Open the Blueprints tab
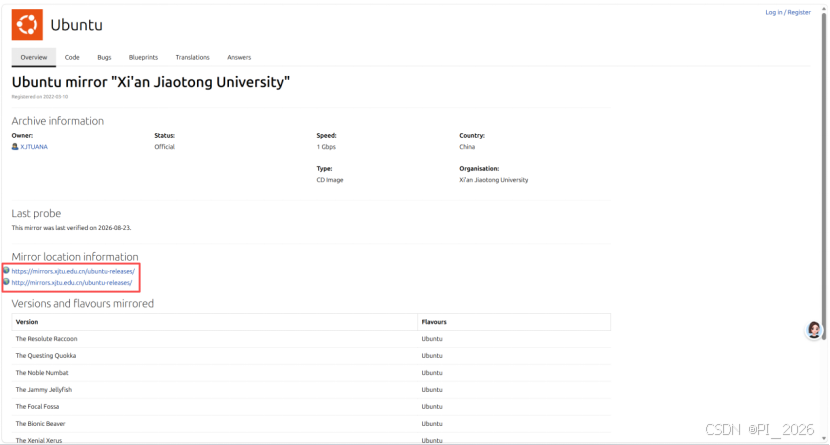This screenshot has width=830, height=445. [x=143, y=57]
